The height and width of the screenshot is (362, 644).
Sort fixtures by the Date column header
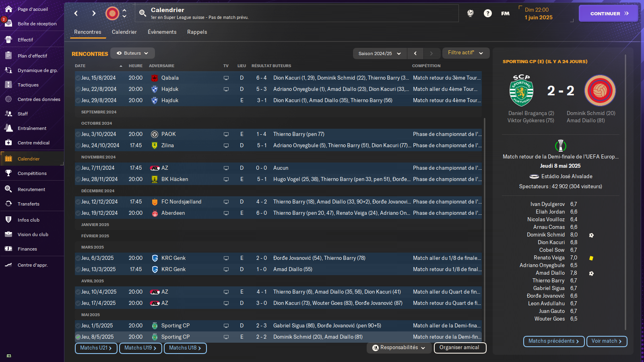pos(80,66)
